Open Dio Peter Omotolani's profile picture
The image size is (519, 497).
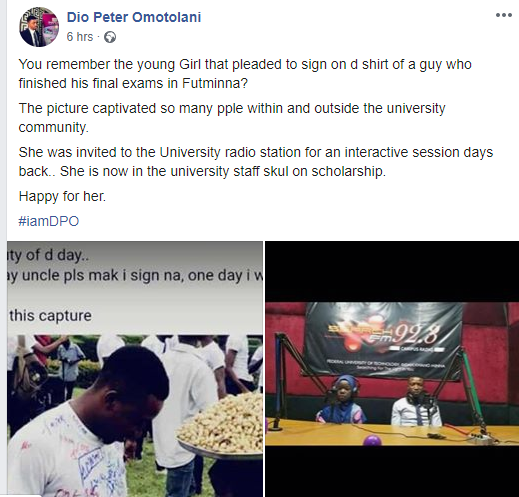(x=39, y=27)
